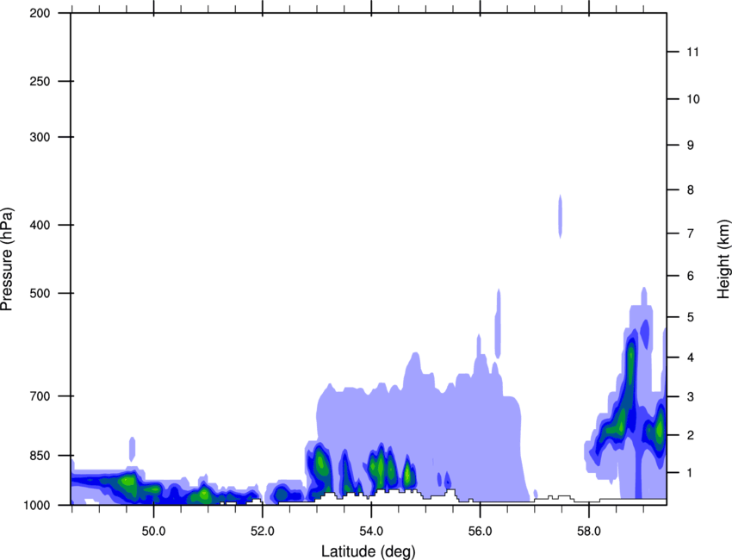The height and width of the screenshot is (560, 732).
Task: Click pressure tick label 700
Action: 40,396
